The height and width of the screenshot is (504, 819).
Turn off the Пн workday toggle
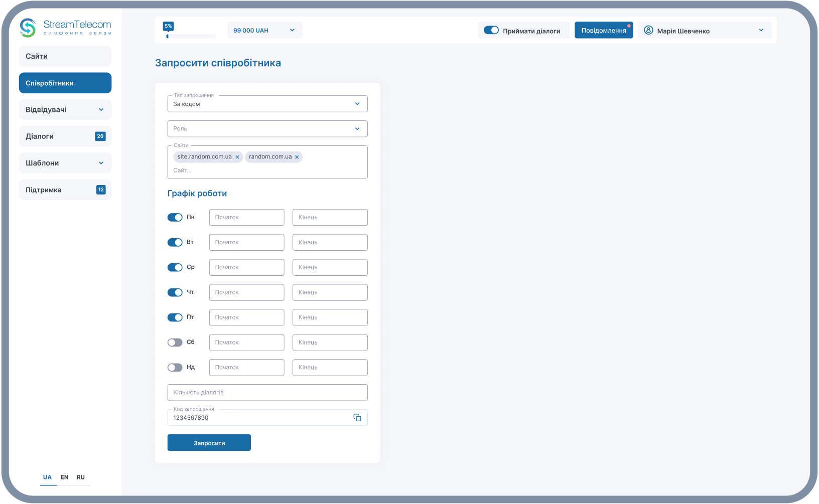(x=175, y=217)
